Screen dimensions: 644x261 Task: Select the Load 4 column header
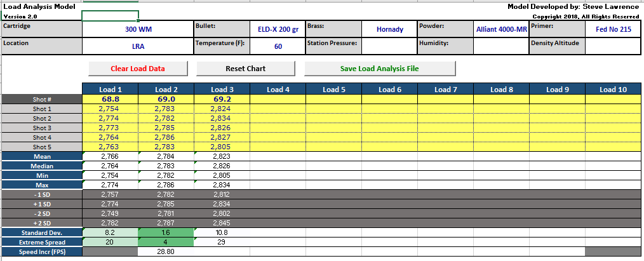(278, 89)
